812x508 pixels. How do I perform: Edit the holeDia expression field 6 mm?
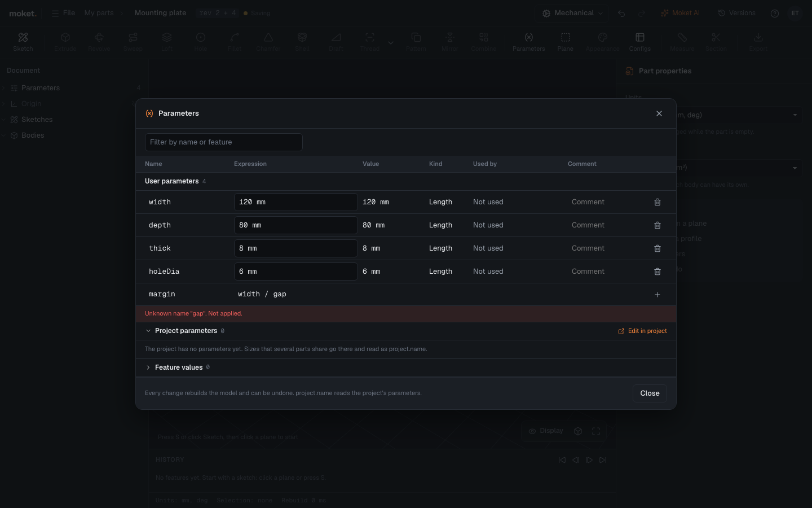pyautogui.click(x=296, y=271)
